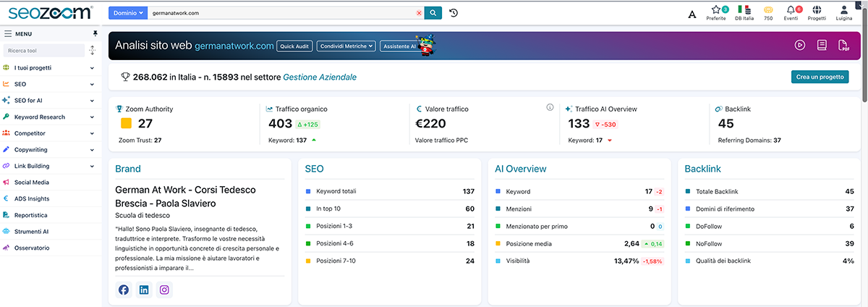Open the Luigina user account menu

pyautogui.click(x=844, y=13)
